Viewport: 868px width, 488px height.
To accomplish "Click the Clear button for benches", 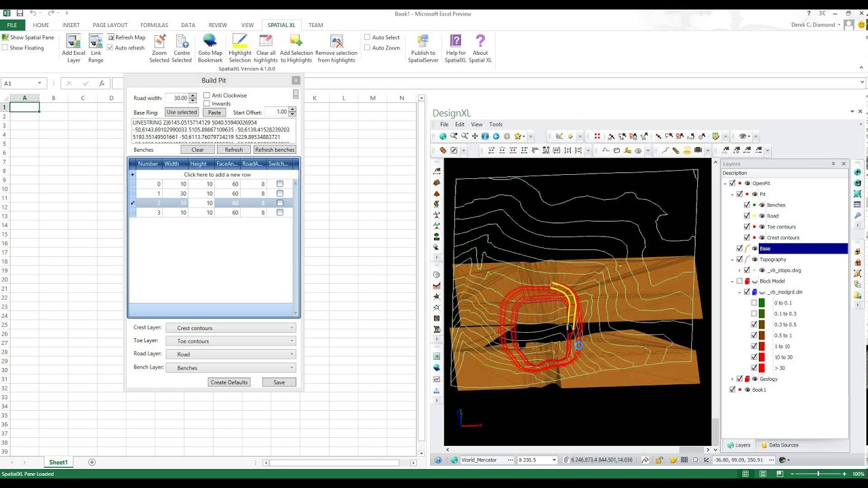I will (x=197, y=150).
